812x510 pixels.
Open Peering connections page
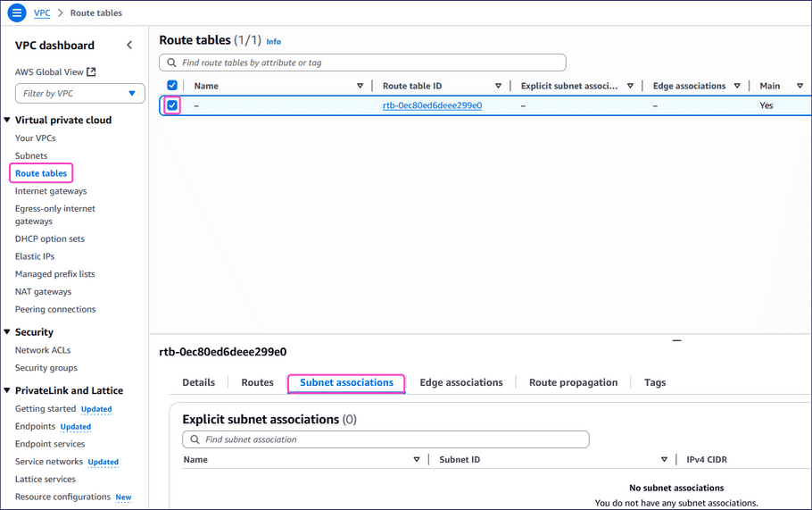click(x=55, y=309)
